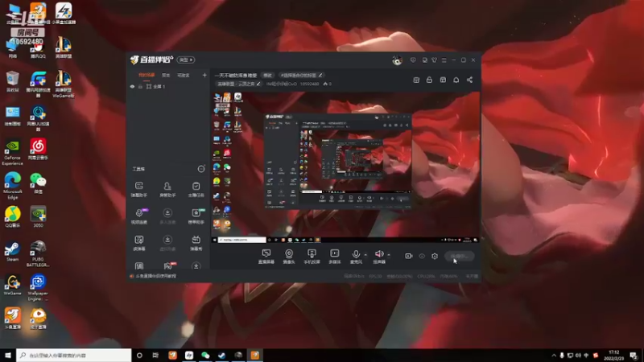
Task: Open the main hamburger menu
Action: click(444, 60)
